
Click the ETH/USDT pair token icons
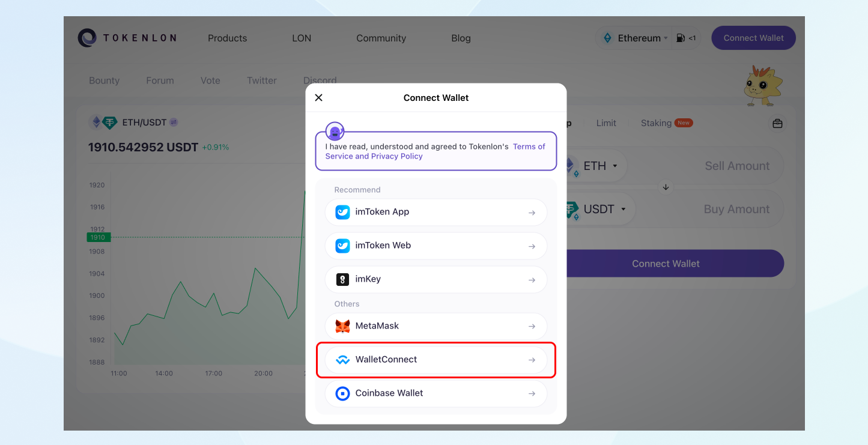pyautogui.click(x=103, y=123)
